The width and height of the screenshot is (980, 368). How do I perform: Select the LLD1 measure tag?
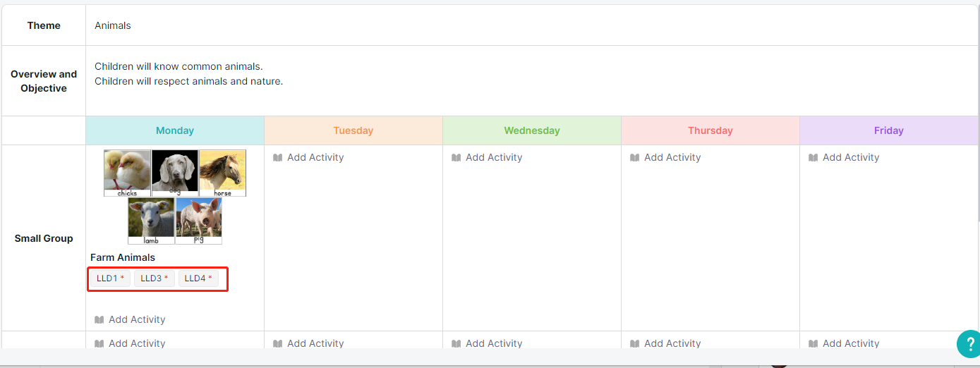pos(110,278)
